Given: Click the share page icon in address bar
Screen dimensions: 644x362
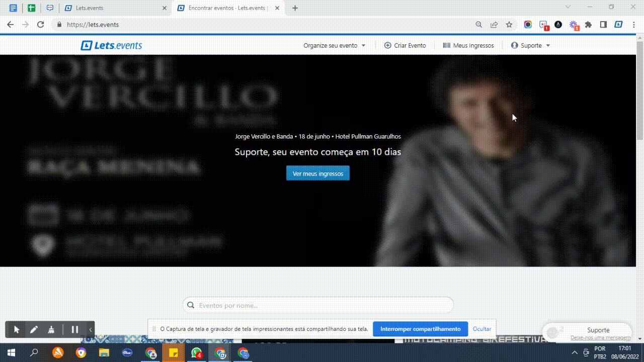Looking at the screenshot, I should (x=494, y=25).
